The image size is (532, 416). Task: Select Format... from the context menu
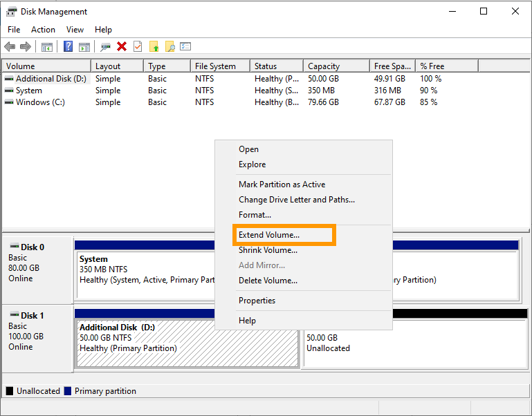(255, 215)
